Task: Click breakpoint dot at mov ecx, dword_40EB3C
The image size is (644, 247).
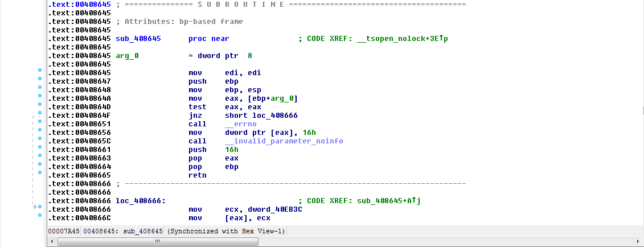Action: (40, 207)
